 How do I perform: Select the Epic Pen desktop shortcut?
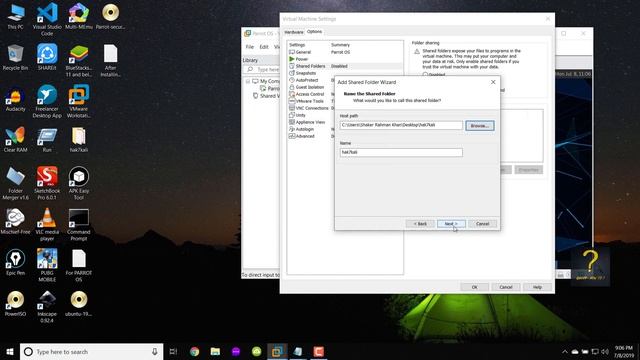point(16,262)
